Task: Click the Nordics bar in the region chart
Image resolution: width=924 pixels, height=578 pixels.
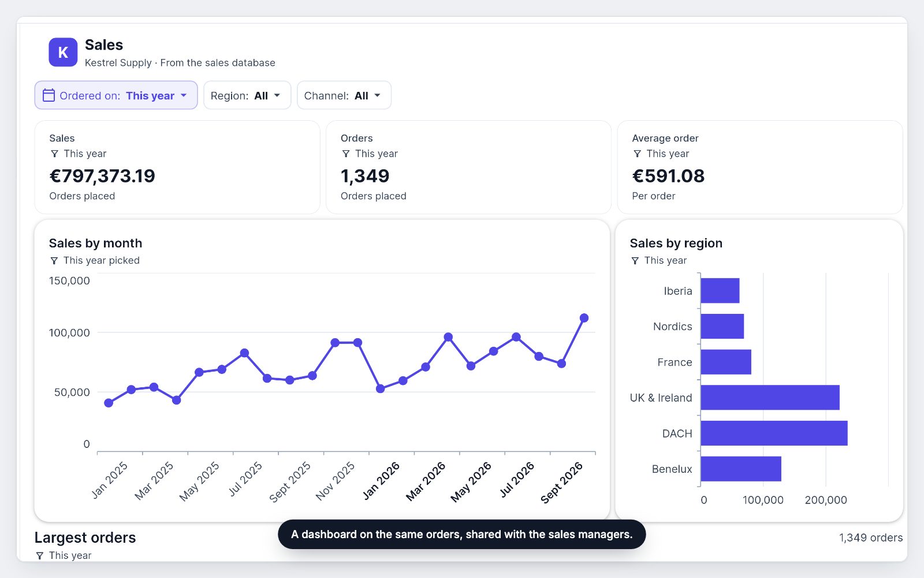Action: (722, 327)
